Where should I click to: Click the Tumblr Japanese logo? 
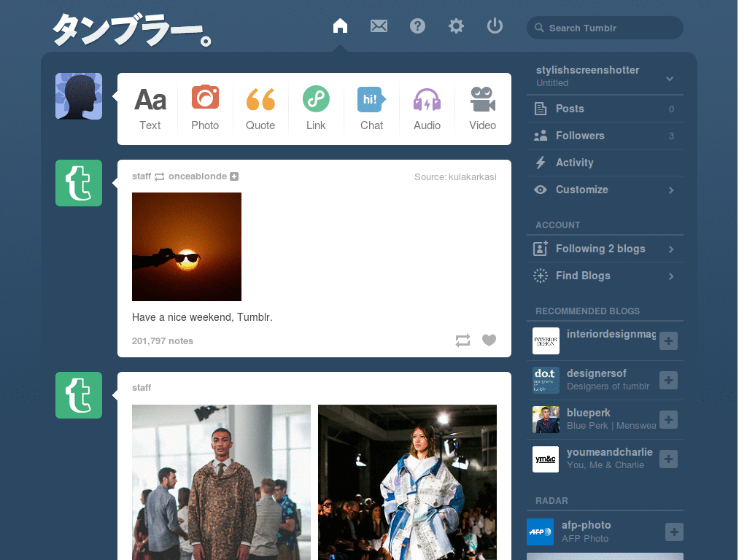(132, 30)
